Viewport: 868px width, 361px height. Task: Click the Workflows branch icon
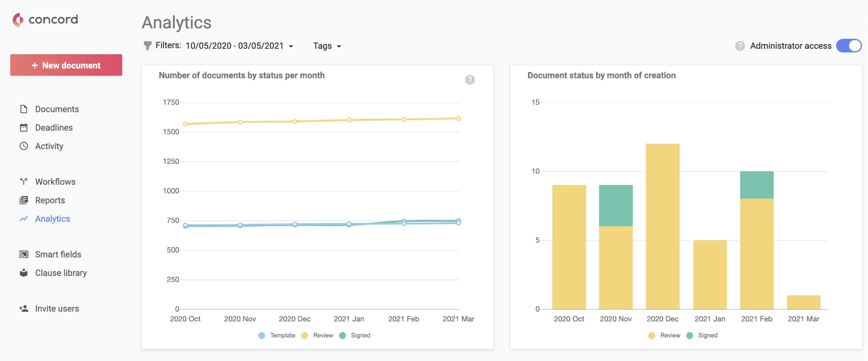pos(23,181)
